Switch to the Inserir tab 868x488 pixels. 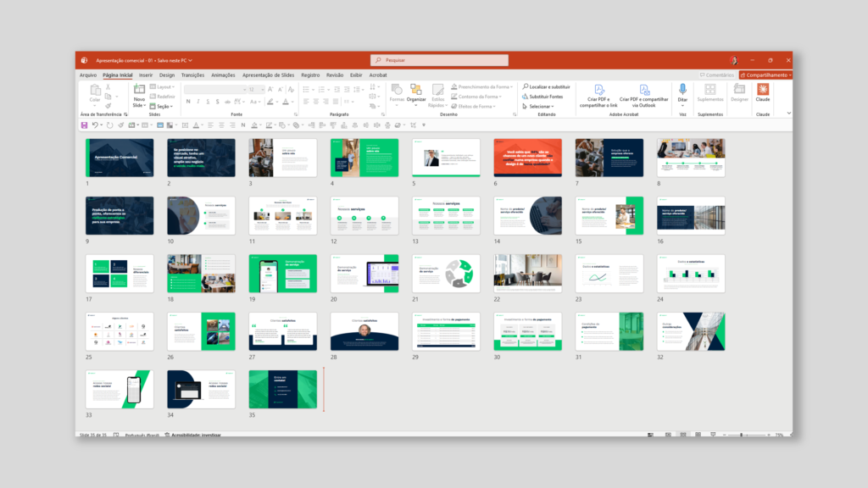pos(146,75)
